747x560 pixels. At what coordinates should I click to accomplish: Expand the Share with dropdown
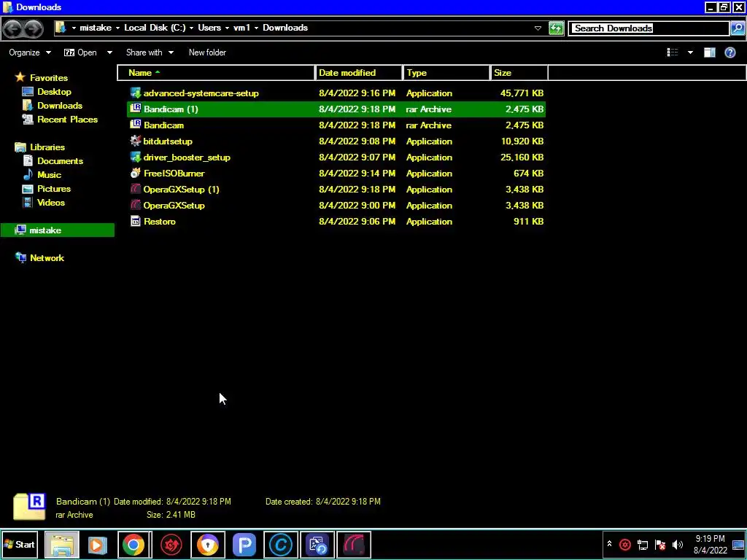pos(150,52)
